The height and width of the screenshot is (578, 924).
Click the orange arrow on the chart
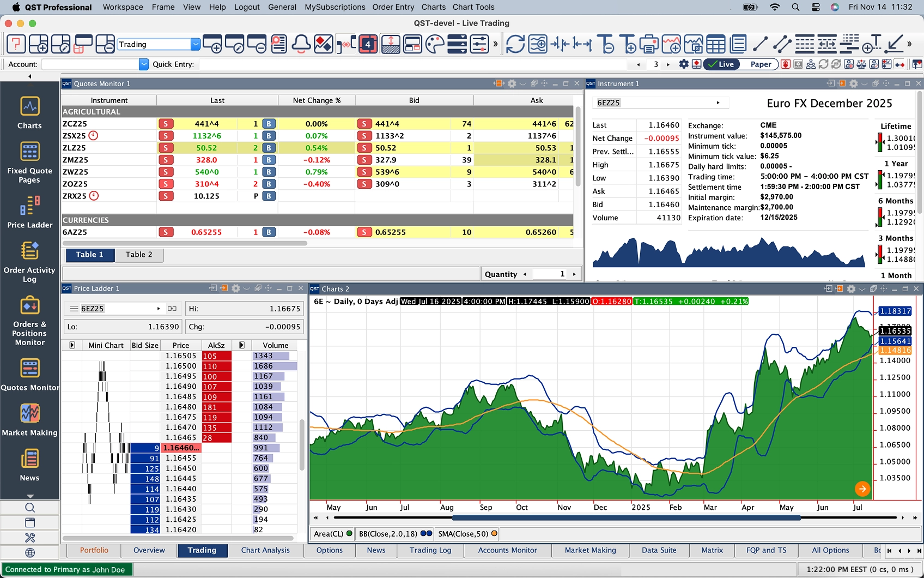click(862, 489)
